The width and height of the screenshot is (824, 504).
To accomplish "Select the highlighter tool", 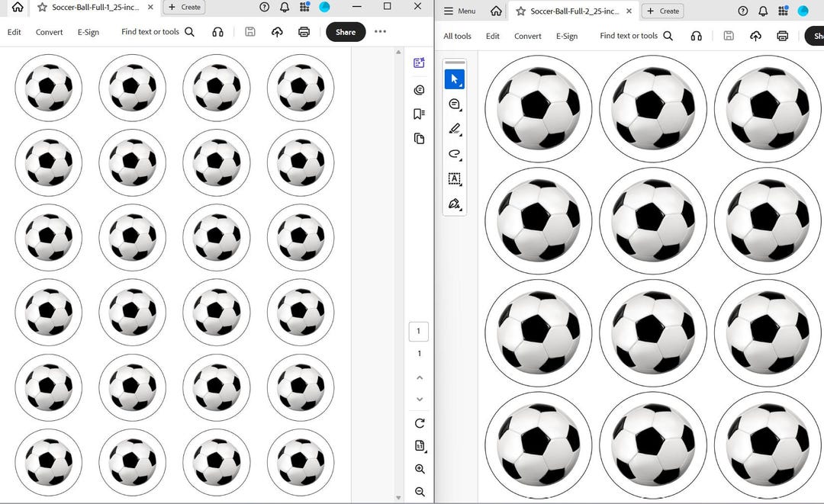I will pyautogui.click(x=455, y=129).
